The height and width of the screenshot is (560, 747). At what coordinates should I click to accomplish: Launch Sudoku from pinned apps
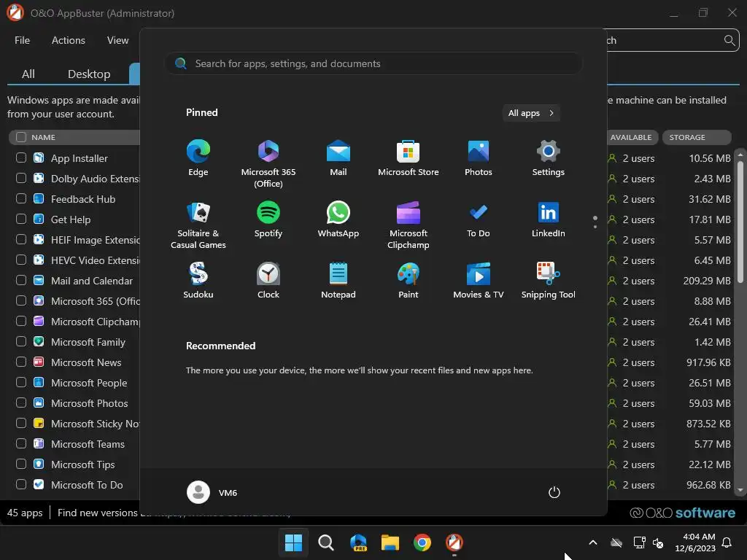coord(198,281)
